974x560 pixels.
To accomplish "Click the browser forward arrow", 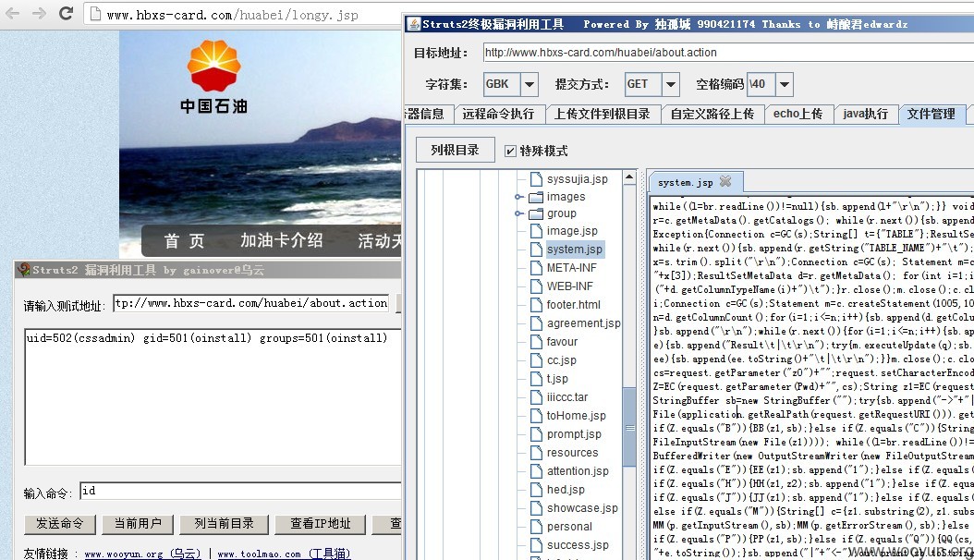I will [x=39, y=13].
